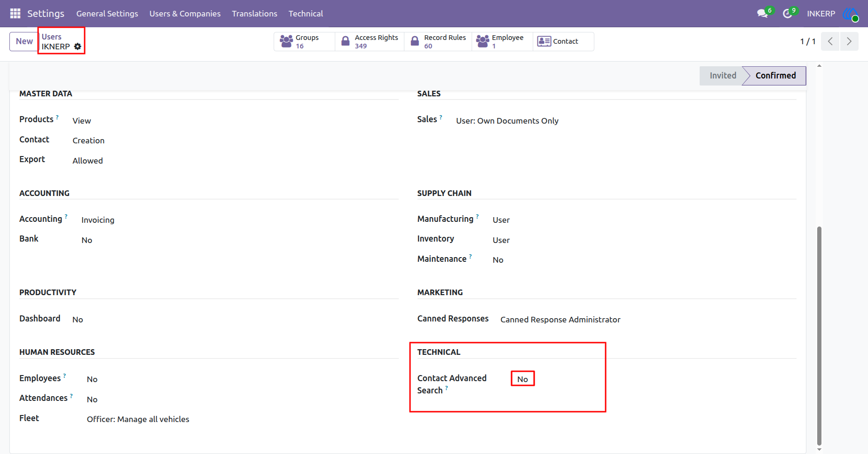868x454 pixels.
Task: Open the apps grid menu icon
Action: point(15,14)
